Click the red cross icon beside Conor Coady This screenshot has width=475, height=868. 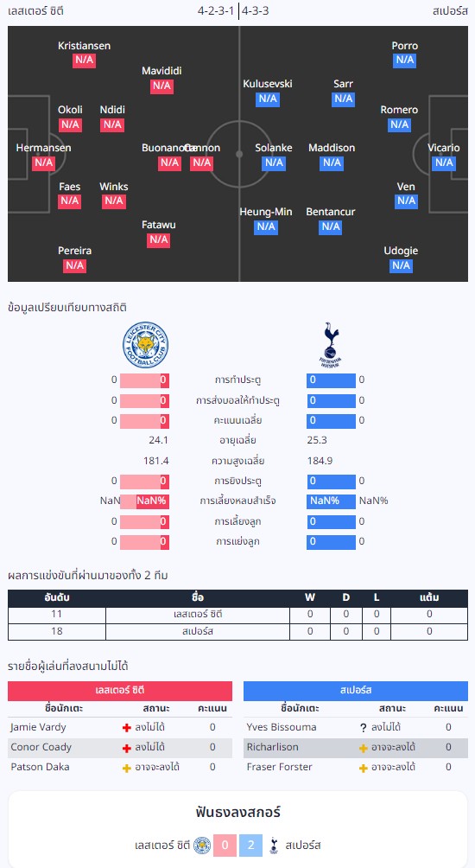pyautogui.click(x=127, y=748)
